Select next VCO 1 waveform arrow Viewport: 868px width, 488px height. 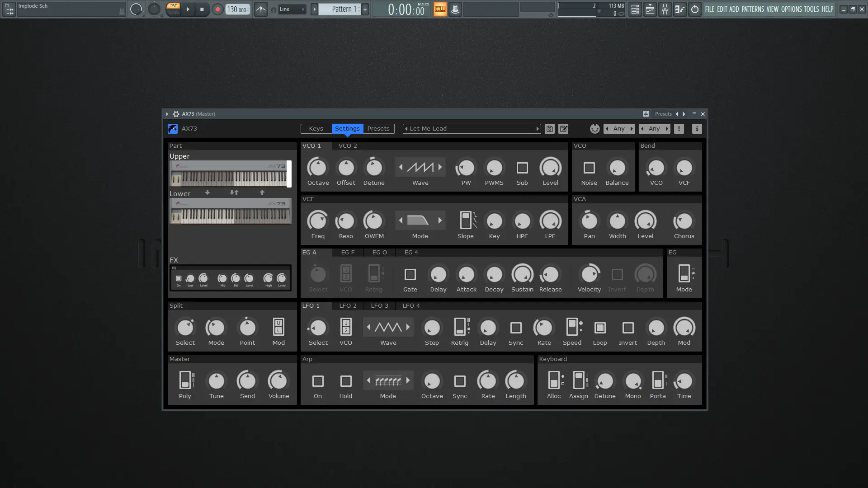point(440,168)
